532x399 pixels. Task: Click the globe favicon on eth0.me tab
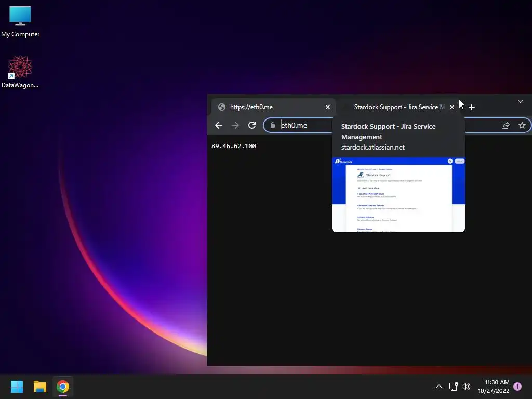pyautogui.click(x=222, y=107)
